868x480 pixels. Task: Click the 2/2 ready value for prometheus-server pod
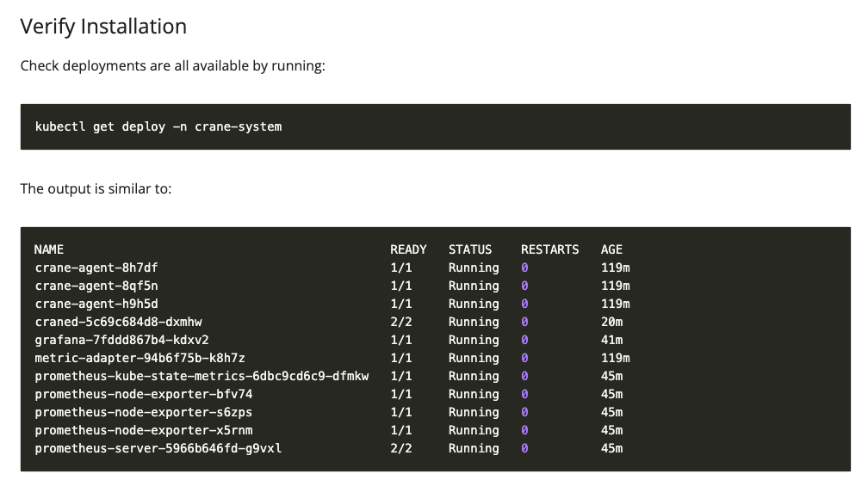click(401, 448)
